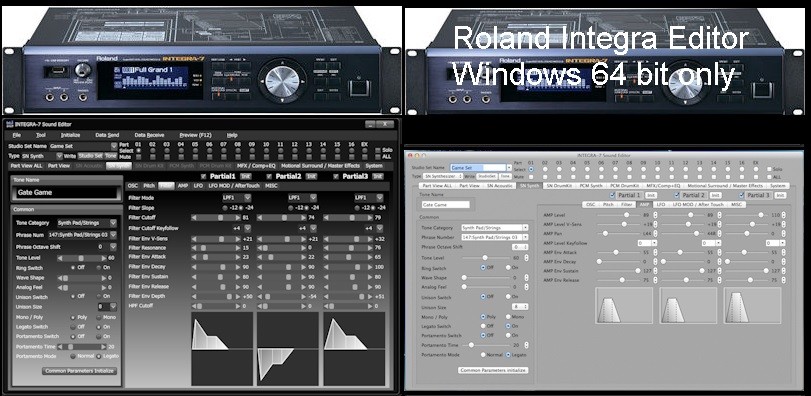This screenshot has height=396, width=811.
Task: Click Partial2 Filter Env Depth decrease arrow in dark window
Action: point(259,296)
